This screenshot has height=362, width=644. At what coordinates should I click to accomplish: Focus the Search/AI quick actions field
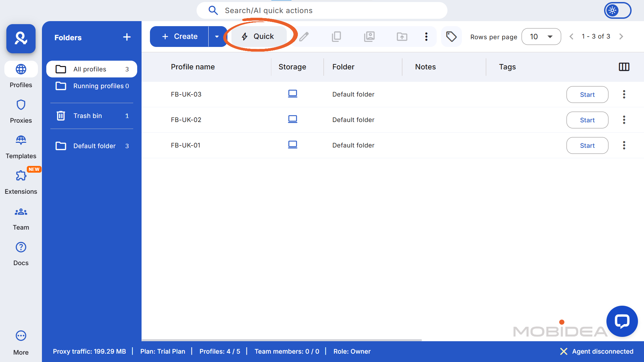point(321,11)
